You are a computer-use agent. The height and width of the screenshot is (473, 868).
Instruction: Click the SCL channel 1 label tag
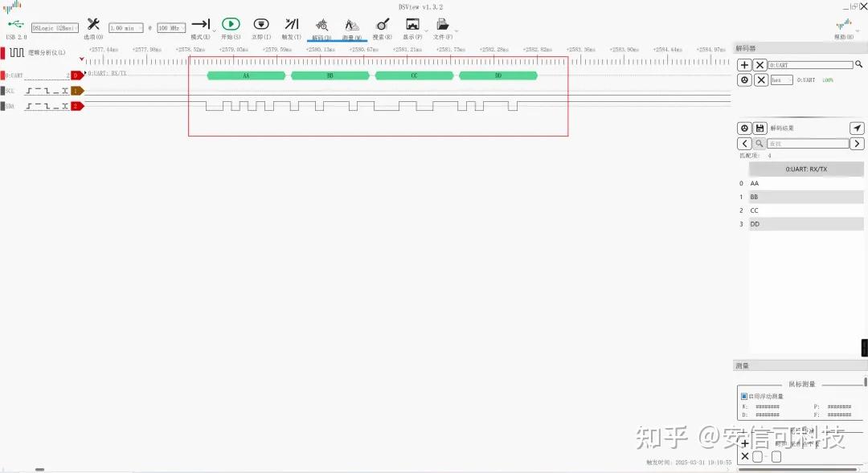coord(77,91)
